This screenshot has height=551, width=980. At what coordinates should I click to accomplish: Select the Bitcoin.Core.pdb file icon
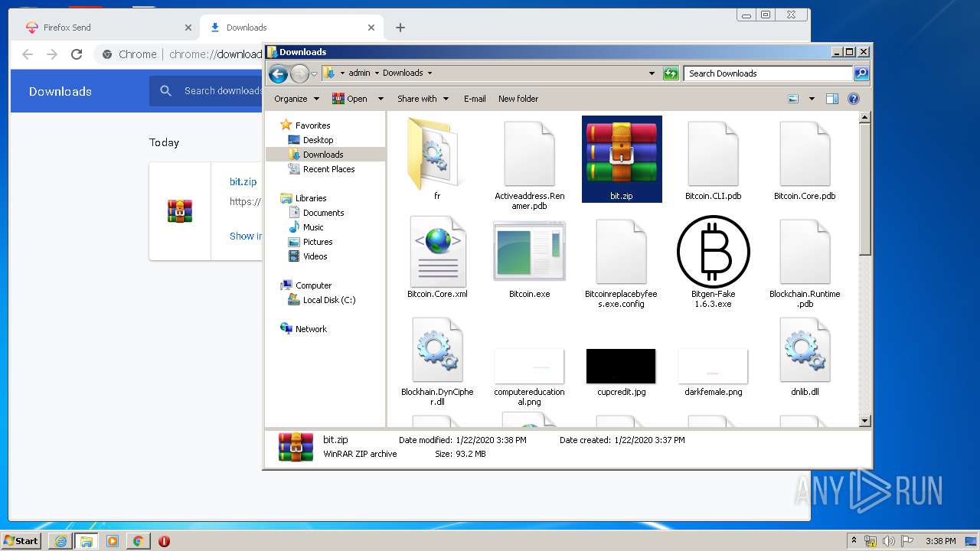[805, 154]
